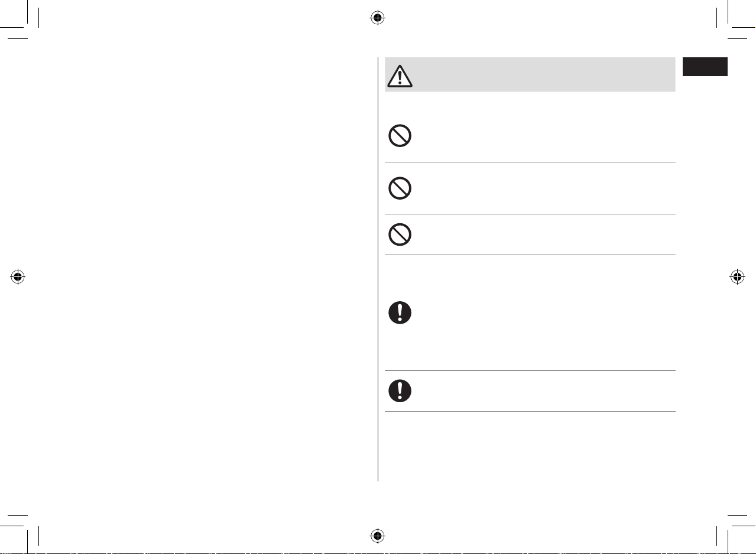Click the top-left corner crop marks
The image size is (756, 554).
coord(25,24)
